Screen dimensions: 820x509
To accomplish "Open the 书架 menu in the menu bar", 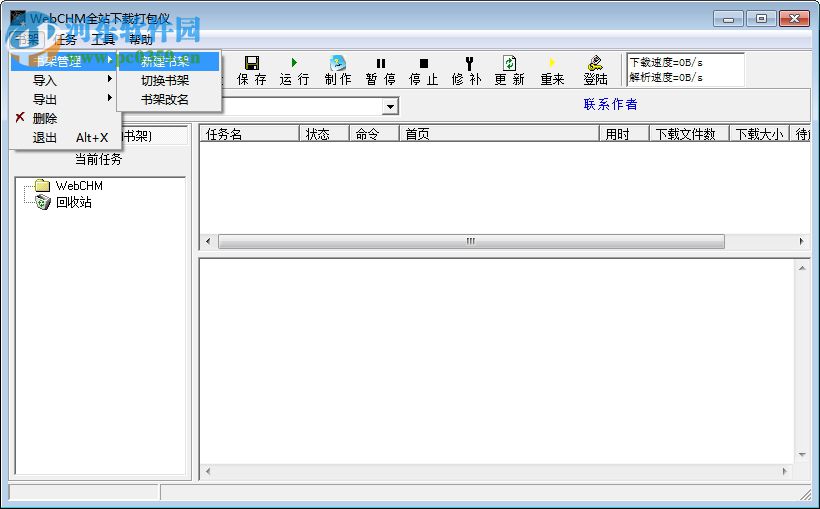I will pyautogui.click(x=26, y=39).
